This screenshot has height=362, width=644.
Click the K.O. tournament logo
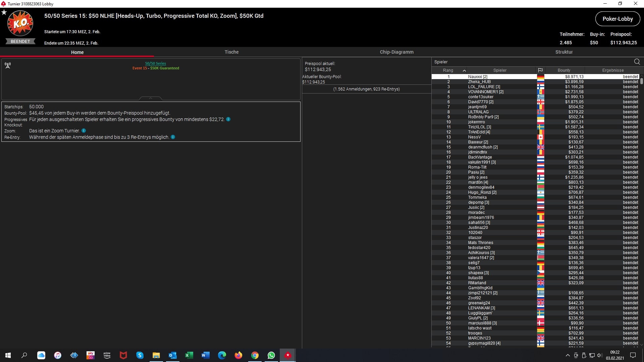(x=20, y=23)
